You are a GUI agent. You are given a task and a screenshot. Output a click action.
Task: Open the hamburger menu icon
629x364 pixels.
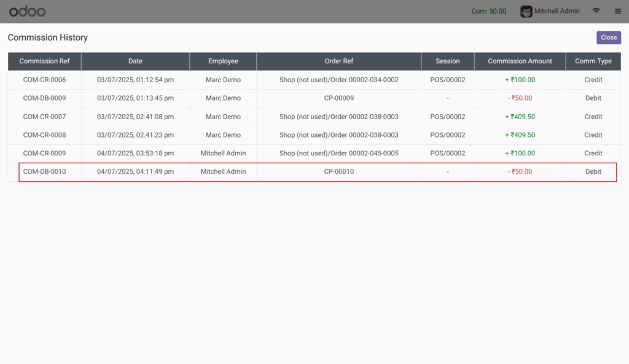(617, 10)
